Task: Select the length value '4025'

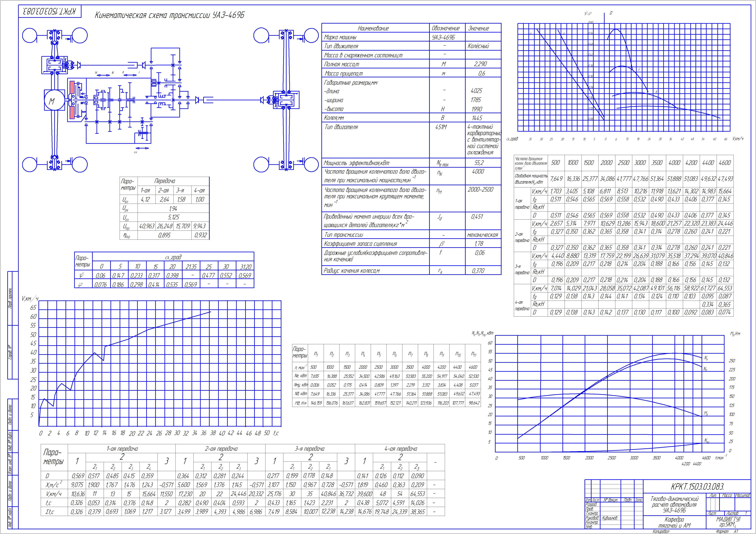Action: 476,91
